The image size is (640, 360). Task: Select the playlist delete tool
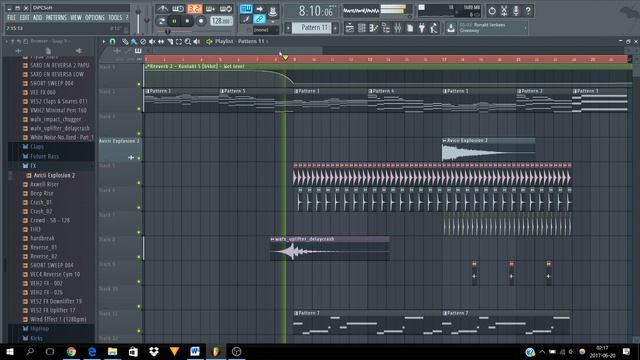tap(143, 41)
